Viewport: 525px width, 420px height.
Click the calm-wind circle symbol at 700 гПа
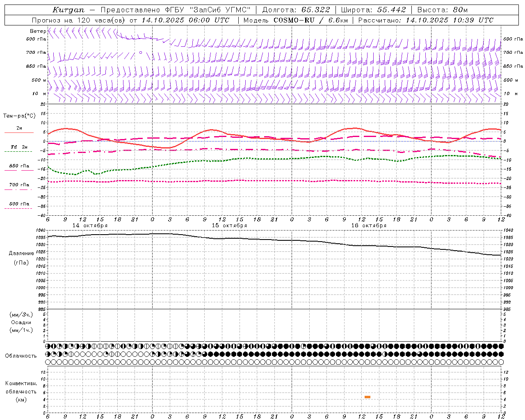click(141, 52)
